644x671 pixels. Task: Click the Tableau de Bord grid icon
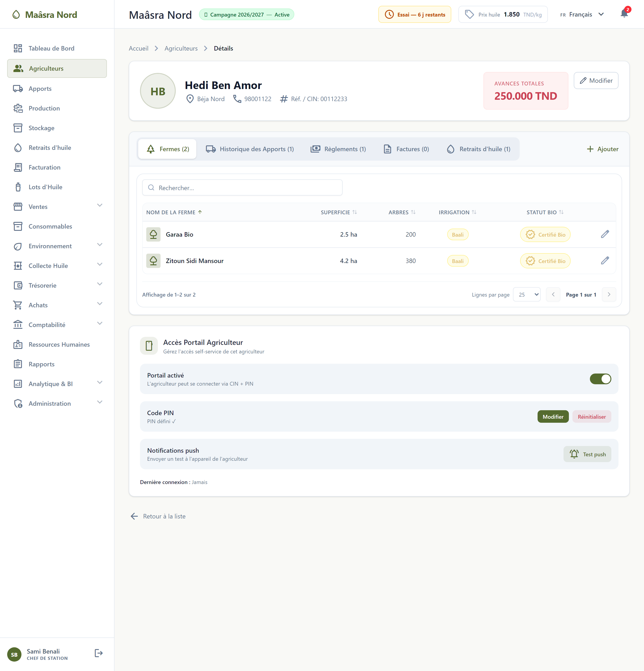click(18, 48)
